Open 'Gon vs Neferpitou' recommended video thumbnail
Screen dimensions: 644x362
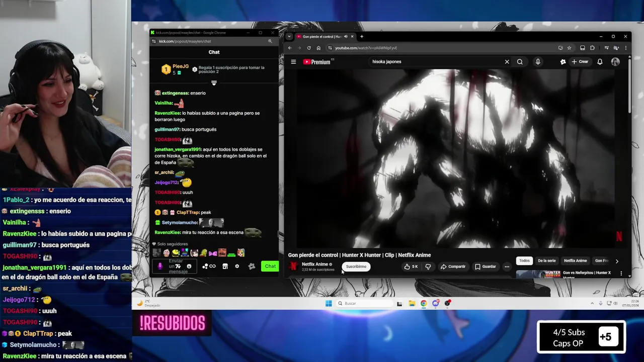pos(538,274)
